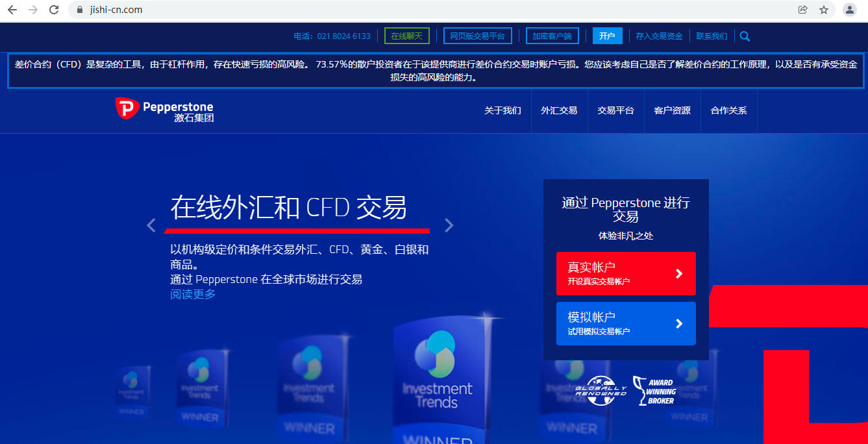Open the browser profile avatar icon
The width and height of the screenshot is (868, 444).
click(849, 10)
